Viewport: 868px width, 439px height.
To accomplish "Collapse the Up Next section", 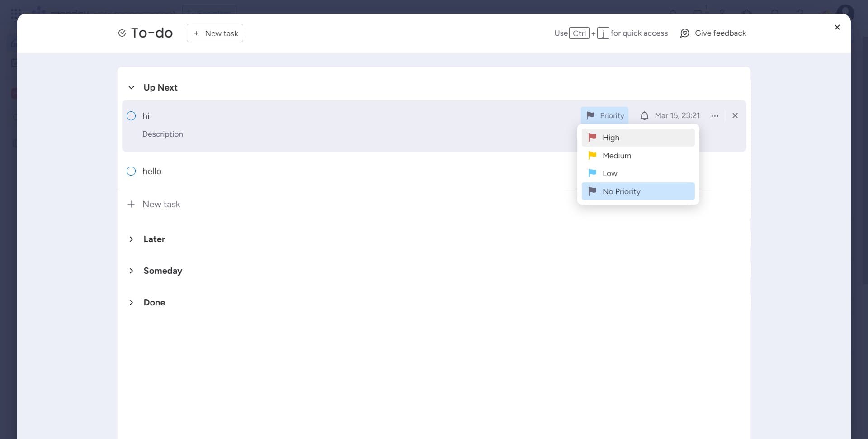I will coord(131,87).
